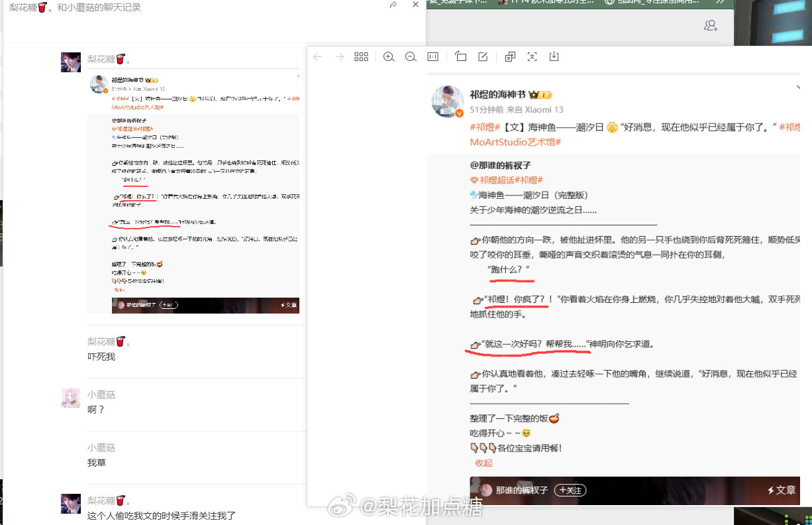The image size is (812, 525).
Task: Click the forward navigation arrow
Action: click(x=339, y=56)
